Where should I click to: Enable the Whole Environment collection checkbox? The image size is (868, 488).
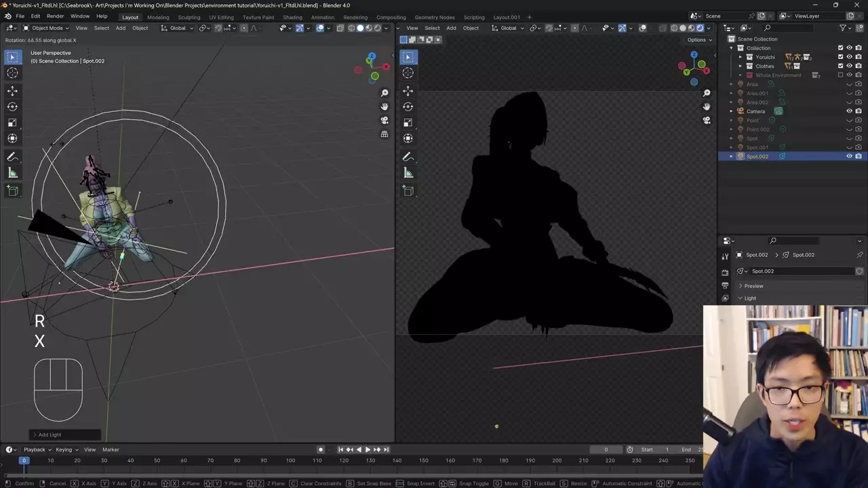pos(840,75)
